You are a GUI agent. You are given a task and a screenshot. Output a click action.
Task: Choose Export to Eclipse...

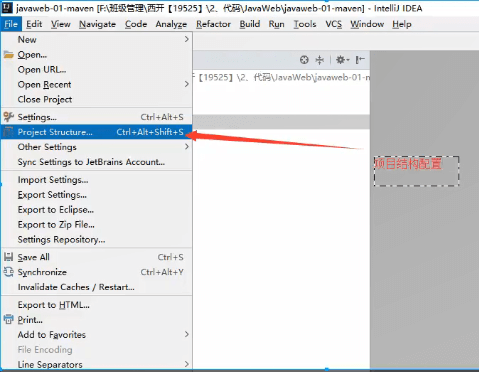(97, 210)
